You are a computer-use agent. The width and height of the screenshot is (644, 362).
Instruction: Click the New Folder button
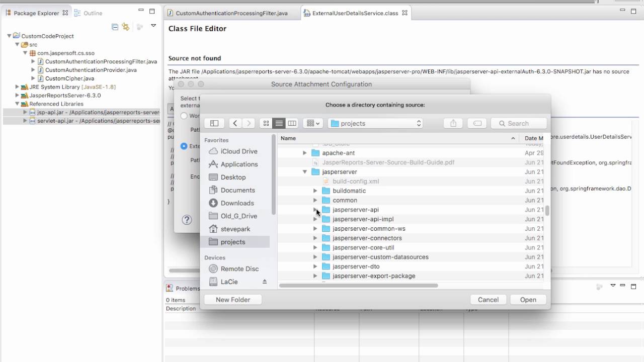[233, 300]
